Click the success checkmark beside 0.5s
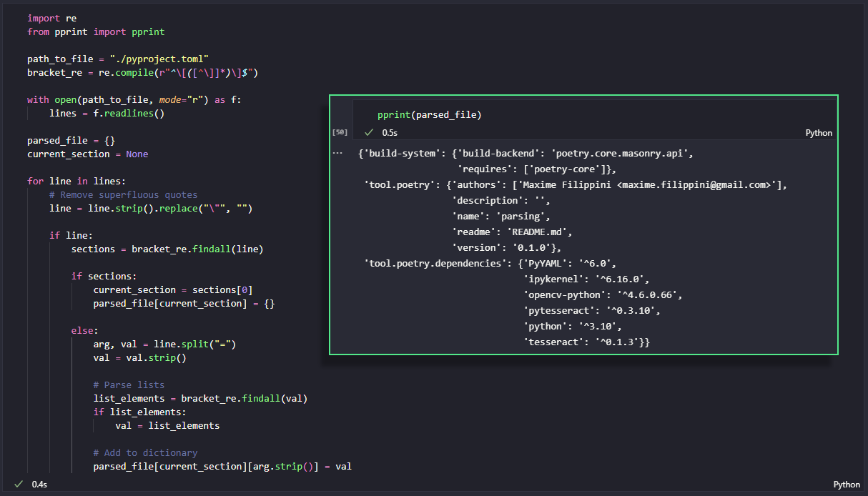The image size is (868, 496). click(x=369, y=132)
